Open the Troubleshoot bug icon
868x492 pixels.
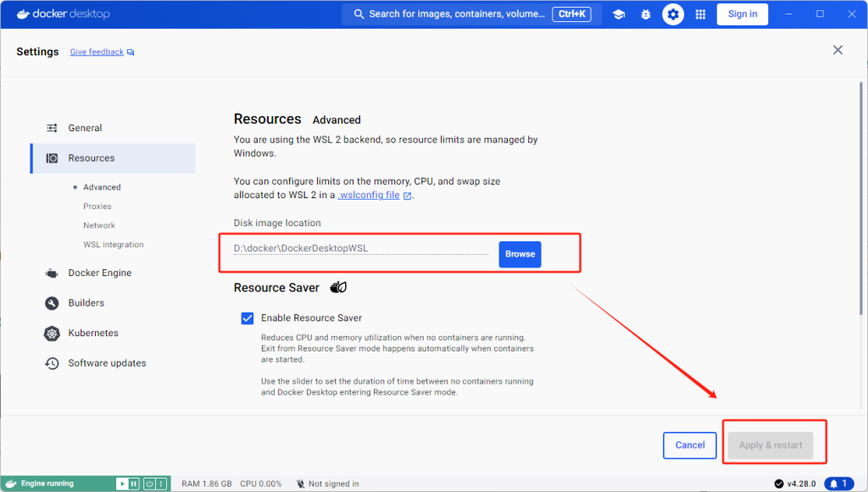click(x=645, y=14)
